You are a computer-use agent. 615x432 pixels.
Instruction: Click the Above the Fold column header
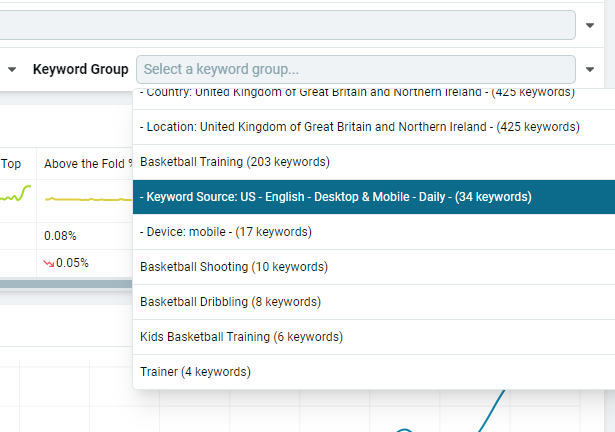pos(85,164)
